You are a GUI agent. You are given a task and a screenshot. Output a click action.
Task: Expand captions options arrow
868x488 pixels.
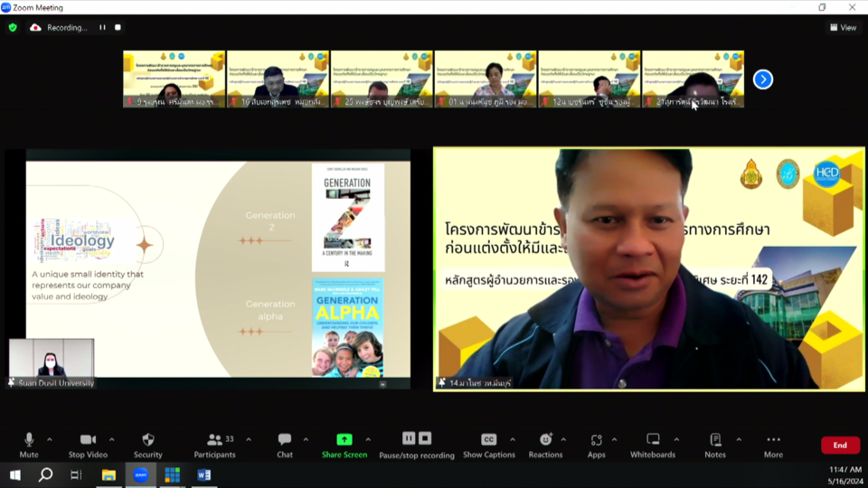[513, 440]
